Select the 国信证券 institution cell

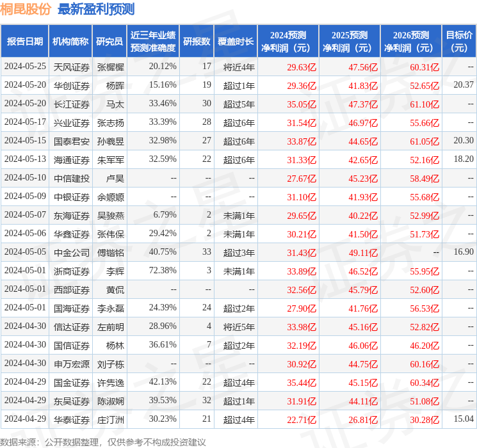(x=72, y=346)
